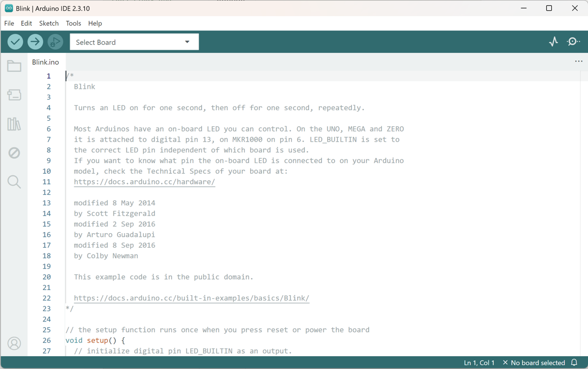Click the editor's vertical scrollbar track
The width and height of the screenshot is (588, 369).
point(584,214)
